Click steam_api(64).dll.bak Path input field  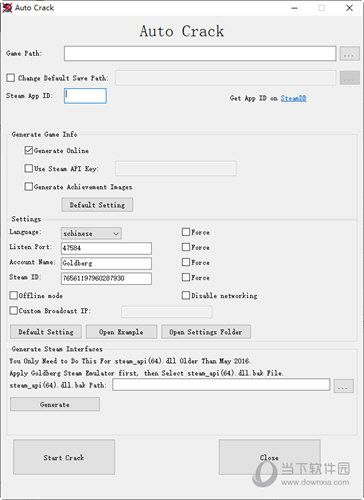[221, 385]
